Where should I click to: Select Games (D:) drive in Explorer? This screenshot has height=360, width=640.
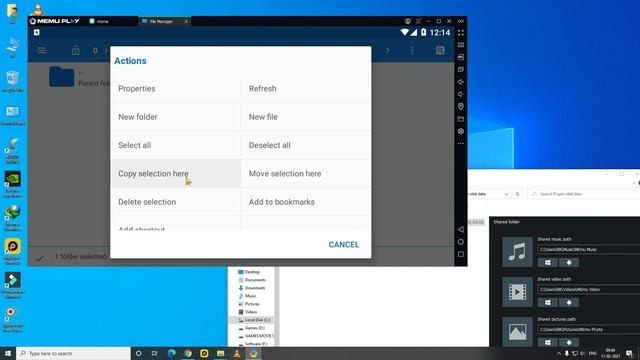[252, 328]
